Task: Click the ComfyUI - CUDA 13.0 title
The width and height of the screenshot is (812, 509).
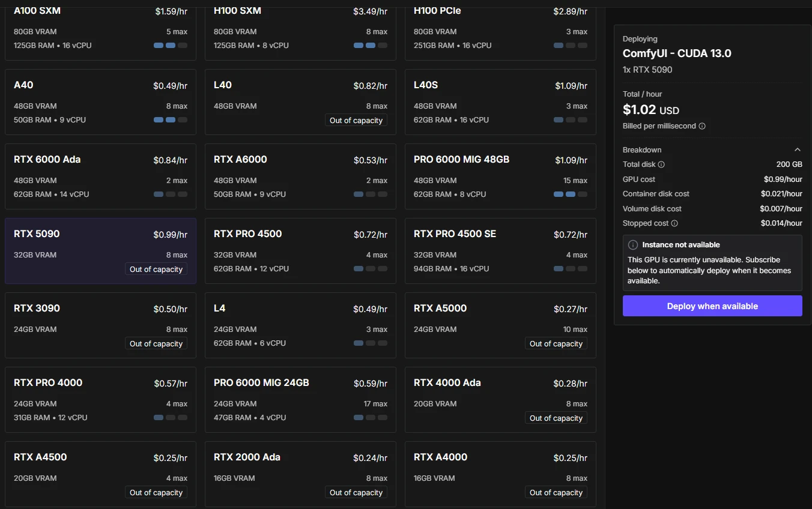Action: point(677,53)
